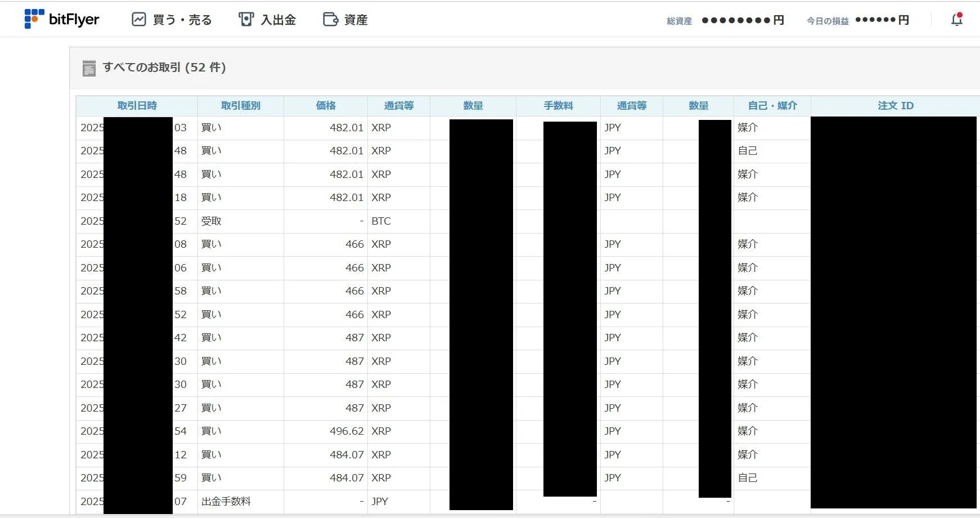Select the 出金手数料 cell in last row

click(241, 501)
